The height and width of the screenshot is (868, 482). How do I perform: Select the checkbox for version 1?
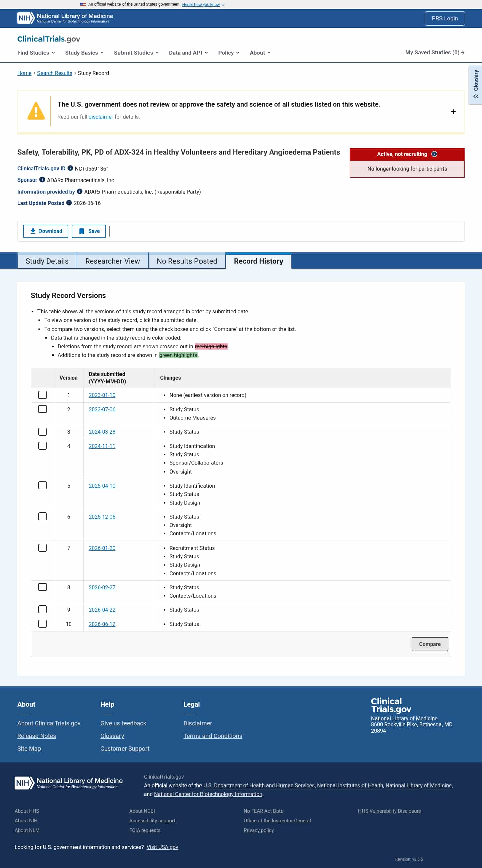(43, 394)
